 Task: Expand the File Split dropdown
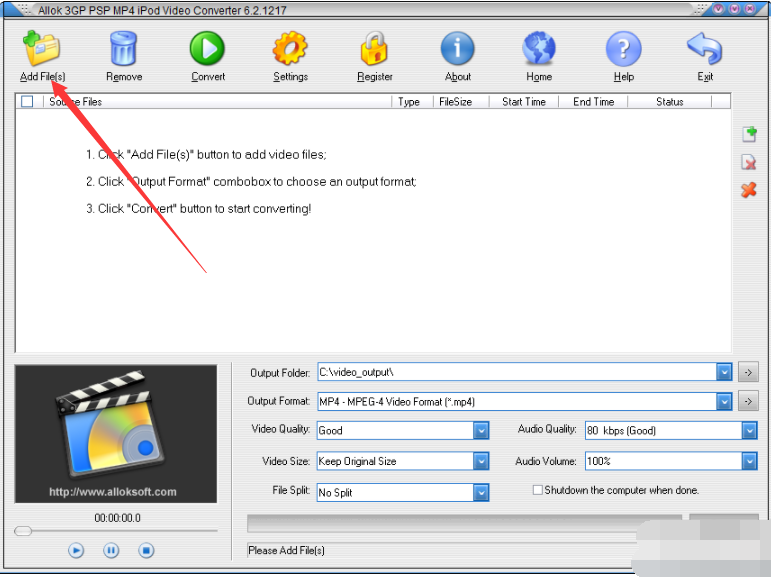coord(481,492)
